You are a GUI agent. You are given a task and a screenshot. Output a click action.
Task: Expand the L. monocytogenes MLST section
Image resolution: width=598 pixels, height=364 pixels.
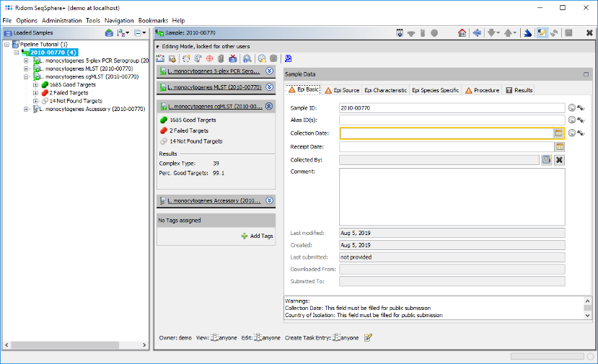tap(269, 87)
